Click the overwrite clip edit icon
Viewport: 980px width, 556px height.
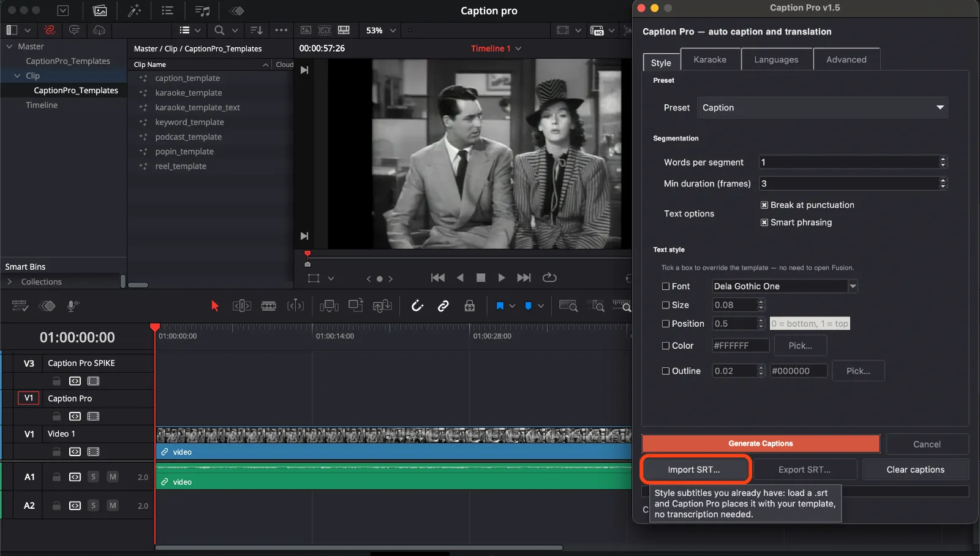click(356, 305)
